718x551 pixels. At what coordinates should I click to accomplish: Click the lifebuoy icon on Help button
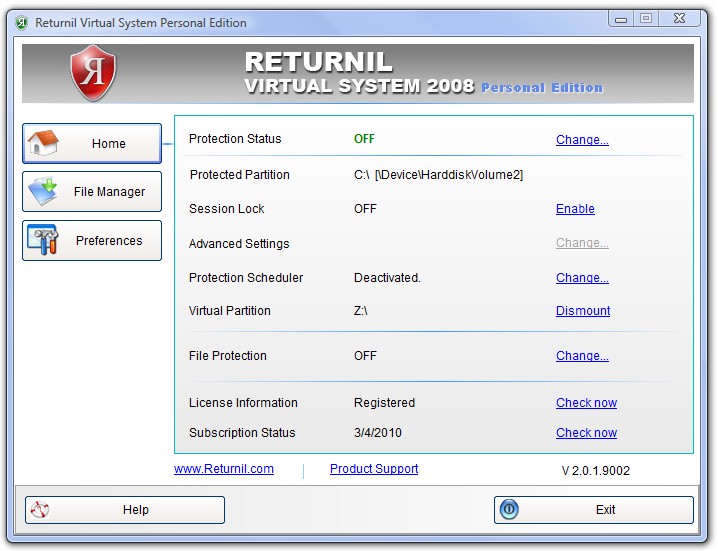tap(39, 510)
